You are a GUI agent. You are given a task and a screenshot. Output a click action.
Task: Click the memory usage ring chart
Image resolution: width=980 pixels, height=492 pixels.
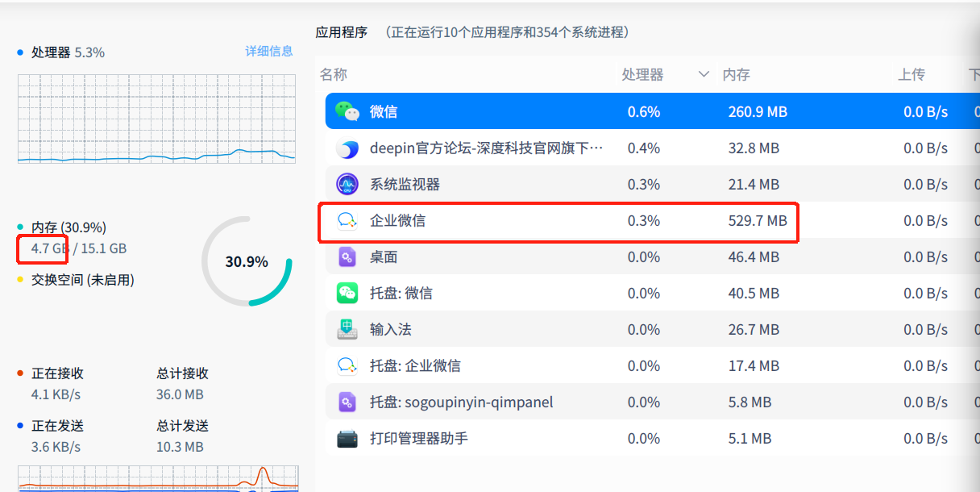pos(247,261)
